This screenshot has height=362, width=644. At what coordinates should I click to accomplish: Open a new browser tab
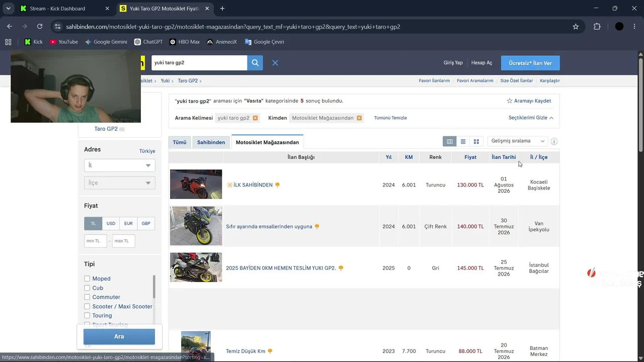click(222, 9)
